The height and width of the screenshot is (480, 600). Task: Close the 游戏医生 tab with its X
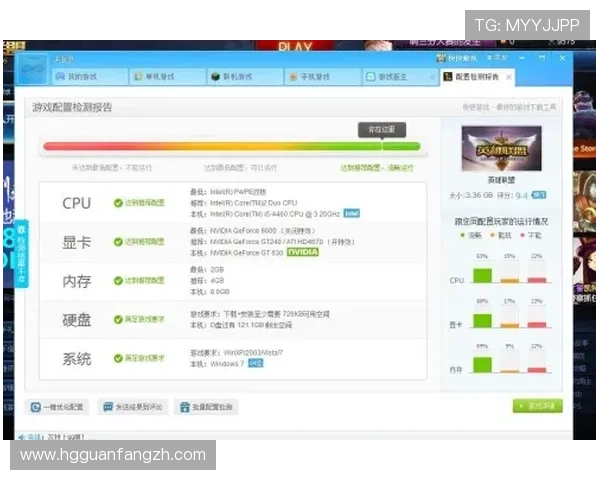pyautogui.click(x=432, y=77)
